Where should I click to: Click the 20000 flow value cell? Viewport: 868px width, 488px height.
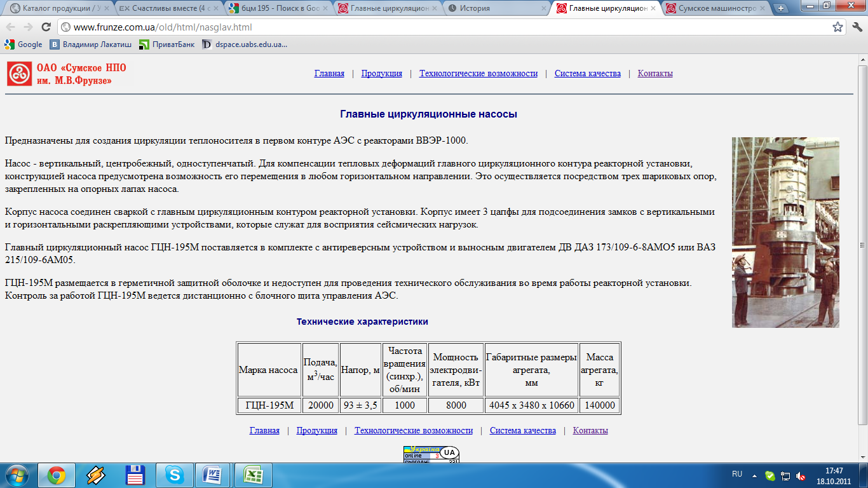321,405
